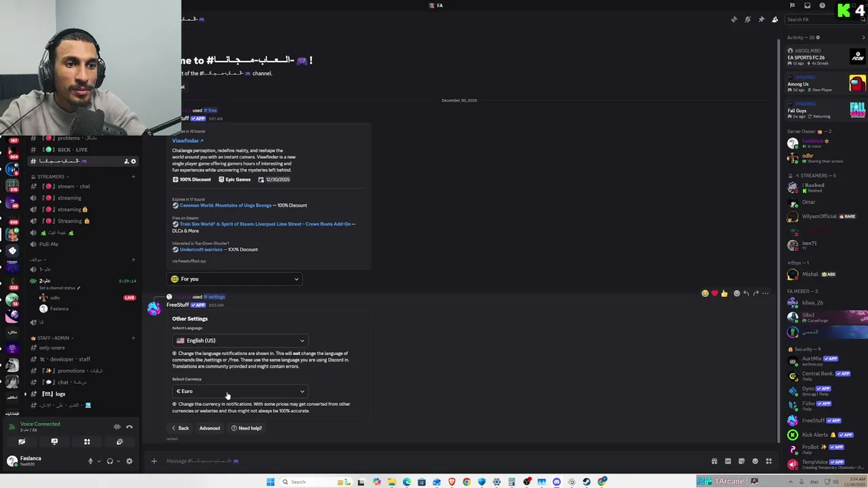Open edit channel gear on selected channel
The image size is (868, 488).
[134, 161]
